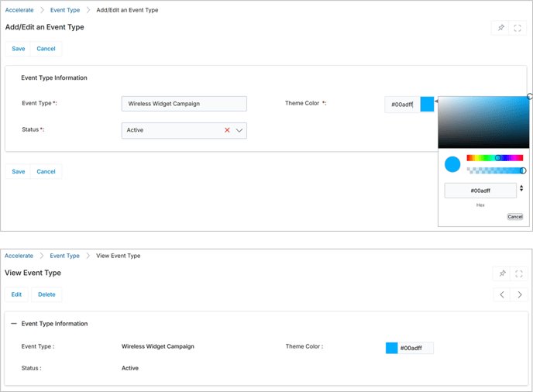Click the bottom Cancel button
533x392 pixels.
(46, 172)
